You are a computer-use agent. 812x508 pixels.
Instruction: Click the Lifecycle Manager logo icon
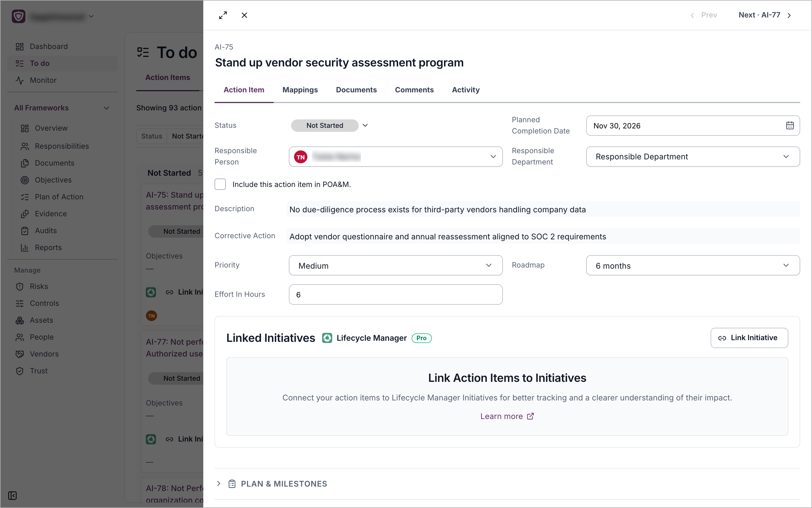[x=327, y=338]
